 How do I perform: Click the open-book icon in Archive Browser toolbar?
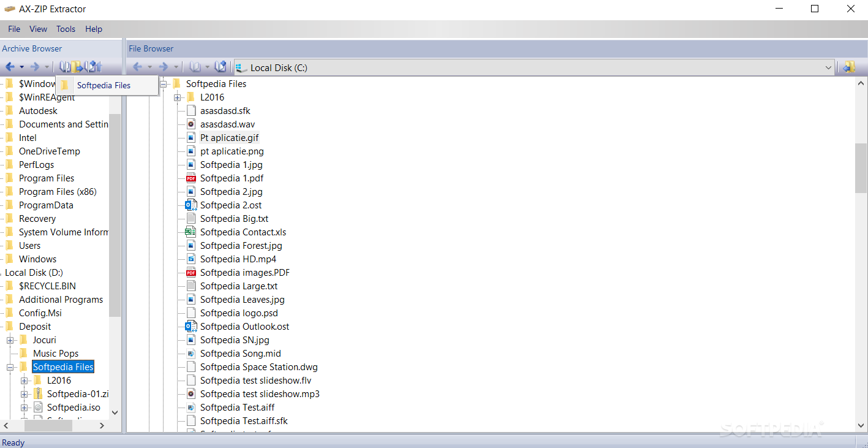(x=64, y=67)
